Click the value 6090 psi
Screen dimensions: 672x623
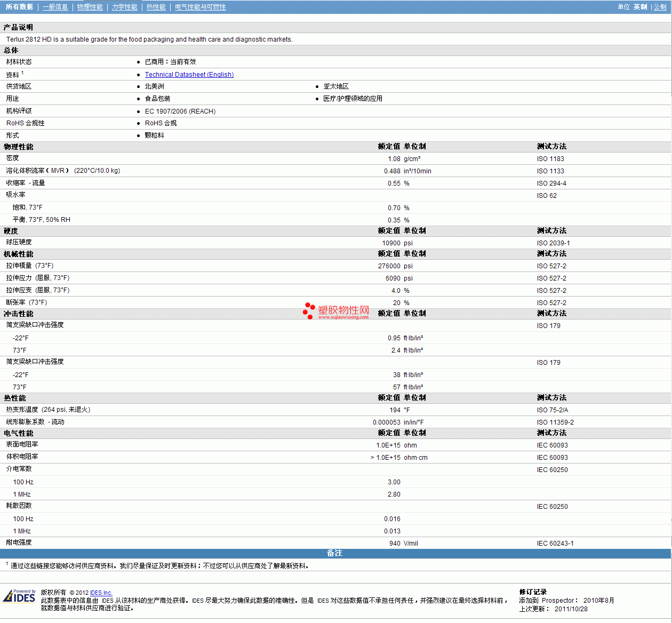399,278
